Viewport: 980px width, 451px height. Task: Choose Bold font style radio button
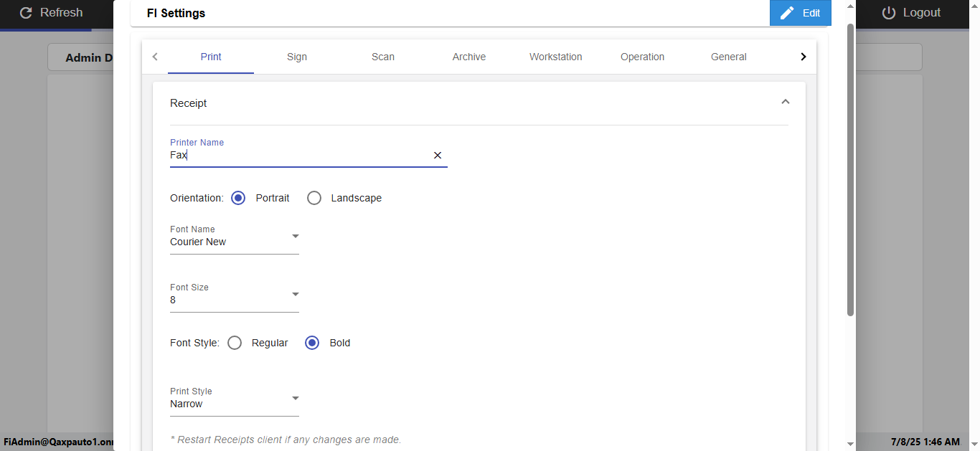click(x=312, y=343)
